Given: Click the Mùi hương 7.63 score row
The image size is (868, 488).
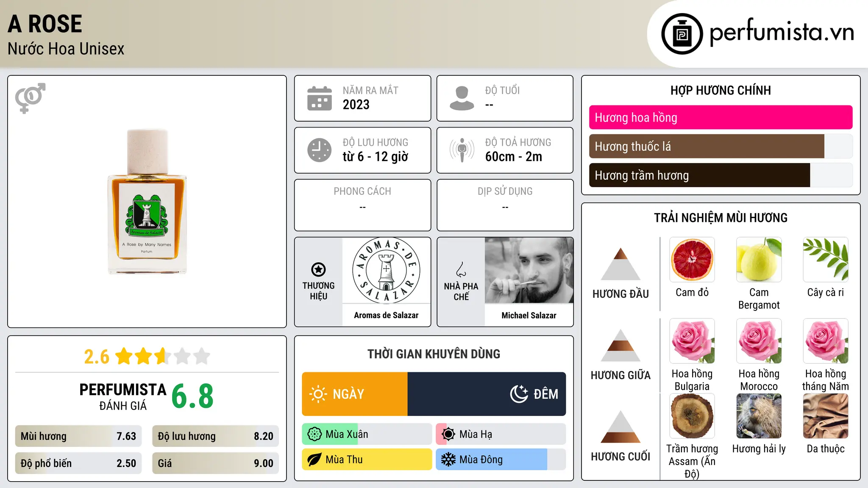Looking at the screenshot, I should pyautogui.click(x=78, y=436).
